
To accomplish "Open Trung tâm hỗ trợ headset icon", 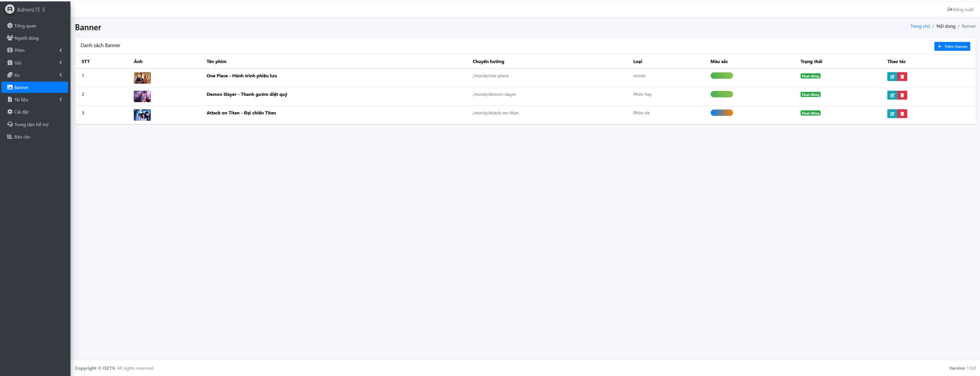I will pos(10,124).
